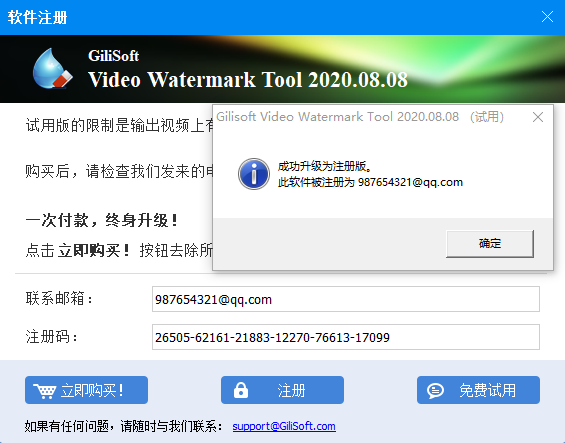Click the chat bubble icon on 免费试用

click(x=435, y=390)
